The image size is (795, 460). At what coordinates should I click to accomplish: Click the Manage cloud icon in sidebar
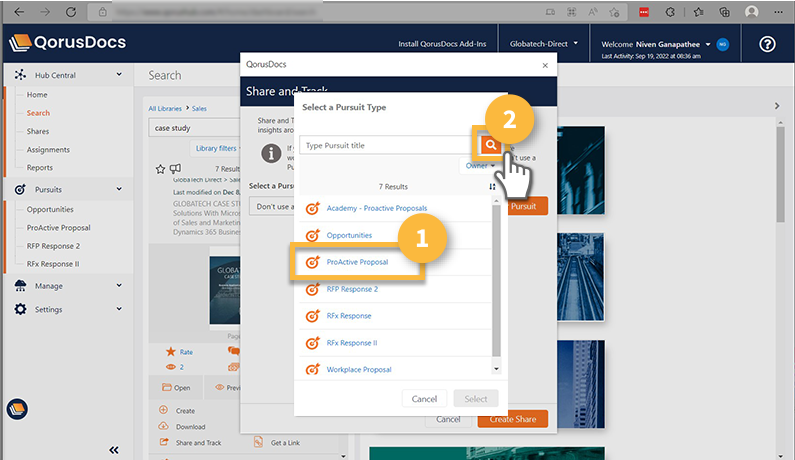pos(20,286)
